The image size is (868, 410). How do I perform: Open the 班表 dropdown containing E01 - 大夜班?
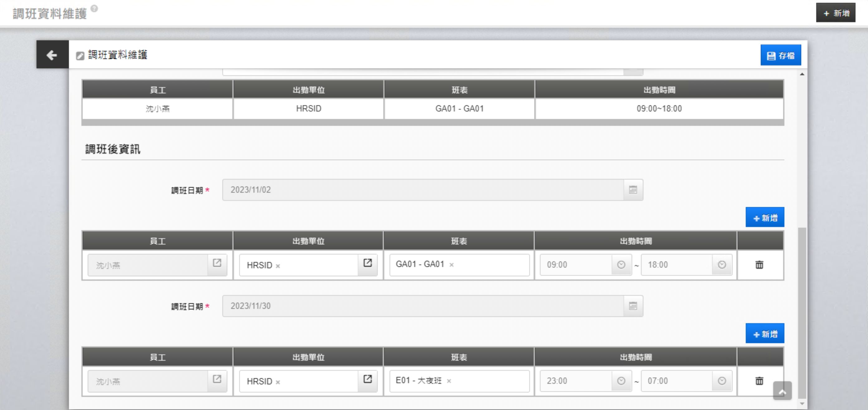(459, 381)
